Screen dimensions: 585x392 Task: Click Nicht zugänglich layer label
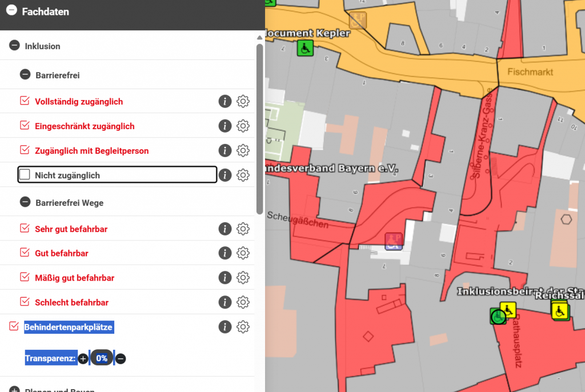click(x=67, y=175)
